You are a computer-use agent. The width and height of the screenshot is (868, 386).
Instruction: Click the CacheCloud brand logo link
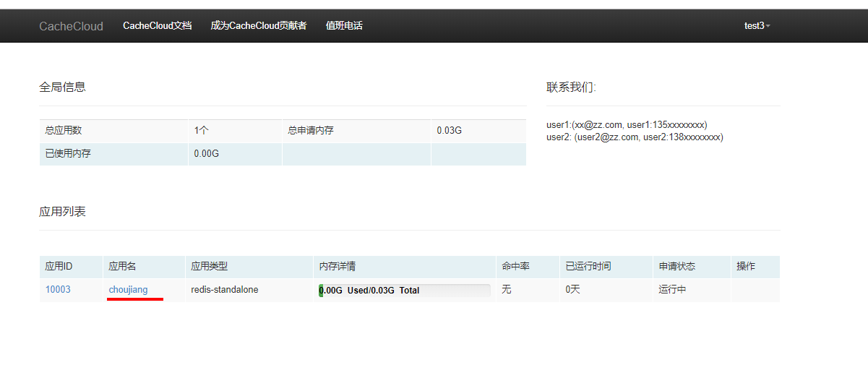pos(71,26)
